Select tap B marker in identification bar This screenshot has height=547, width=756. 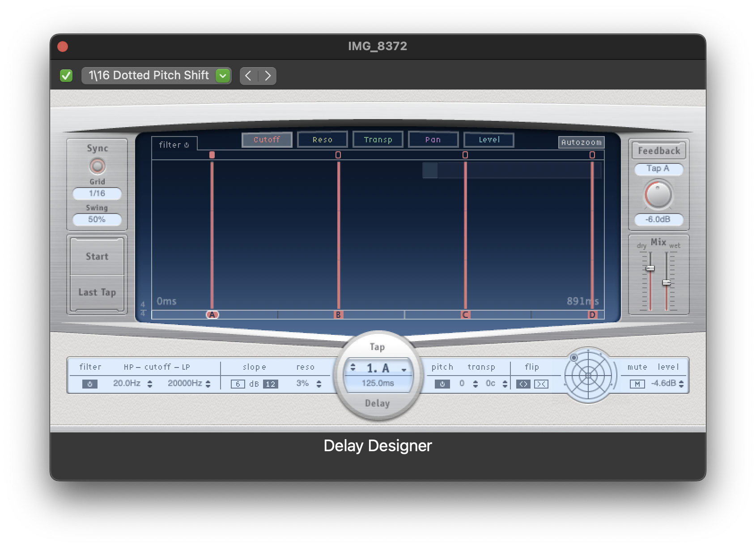(338, 315)
